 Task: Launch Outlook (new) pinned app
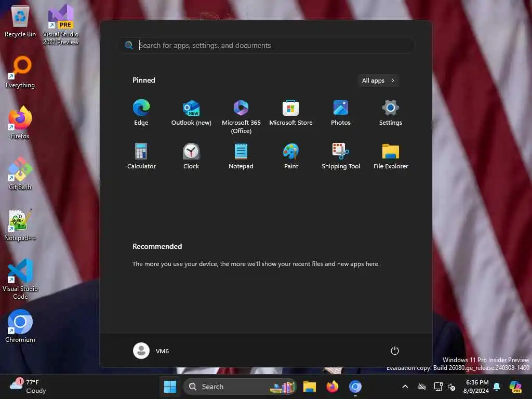(x=191, y=113)
